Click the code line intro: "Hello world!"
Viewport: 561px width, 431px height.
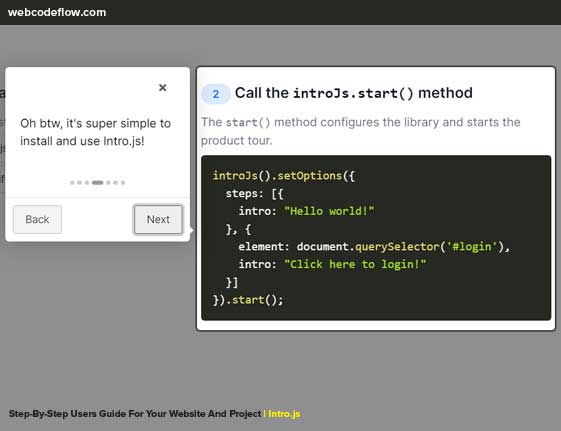click(306, 211)
